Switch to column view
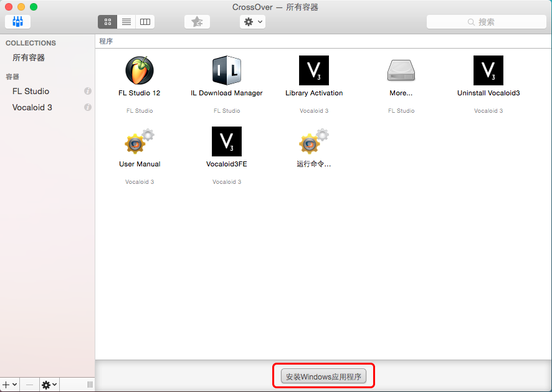This screenshot has width=552, height=392. pos(145,22)
